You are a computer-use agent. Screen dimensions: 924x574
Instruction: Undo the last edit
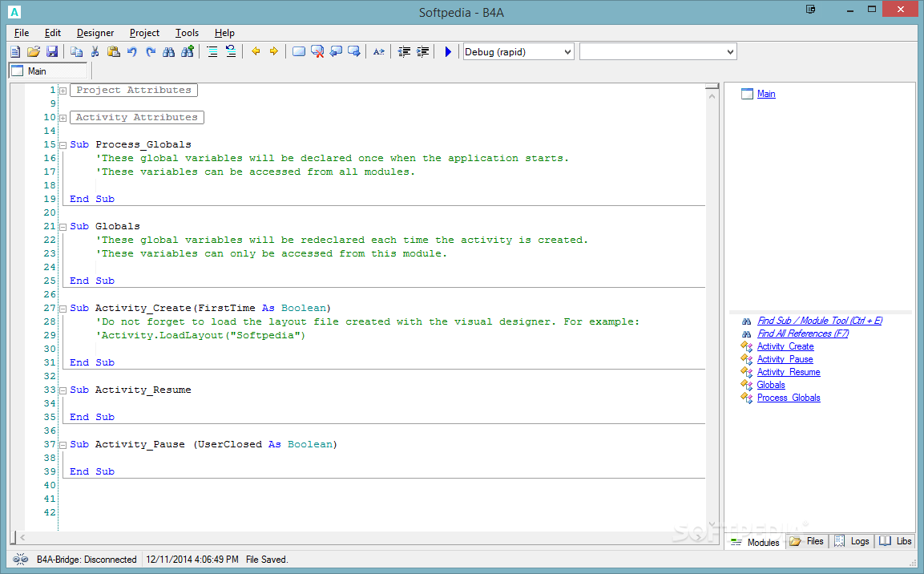132,52
